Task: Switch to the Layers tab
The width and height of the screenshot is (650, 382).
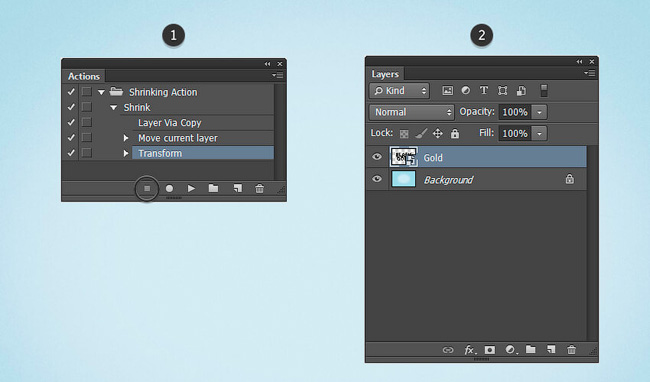Action: (385, 74)
